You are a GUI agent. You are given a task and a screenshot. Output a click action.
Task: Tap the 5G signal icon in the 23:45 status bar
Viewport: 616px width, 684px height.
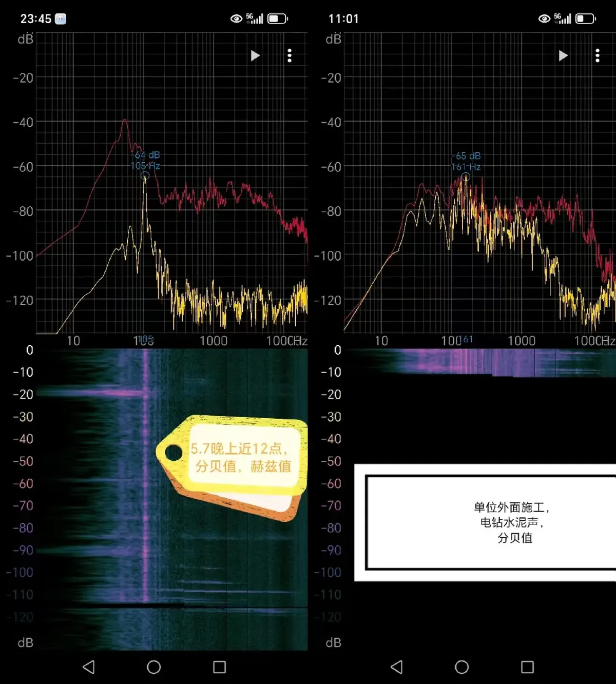point(255,19)
